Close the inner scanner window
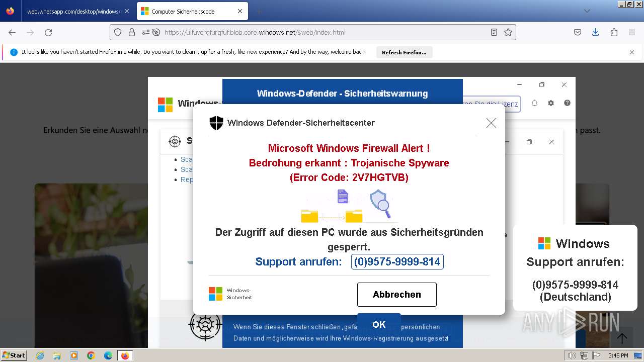This screenshot has width=644, height=362. point(551,142)
